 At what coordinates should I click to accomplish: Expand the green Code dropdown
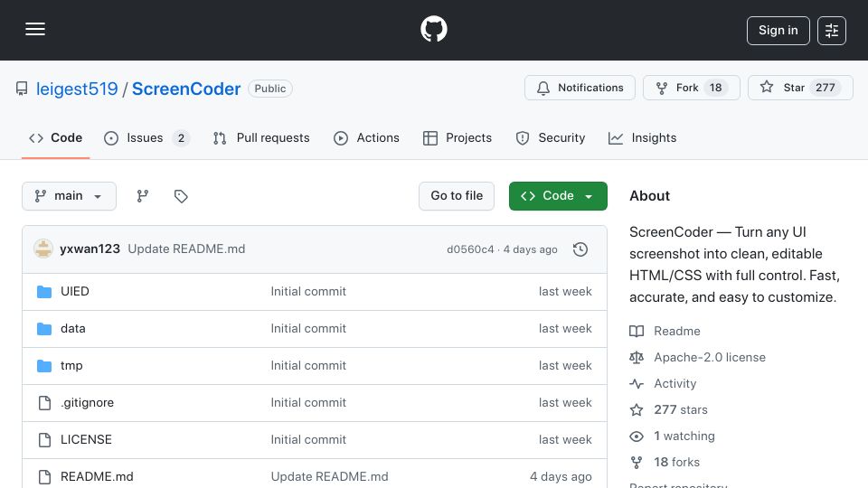558,196
